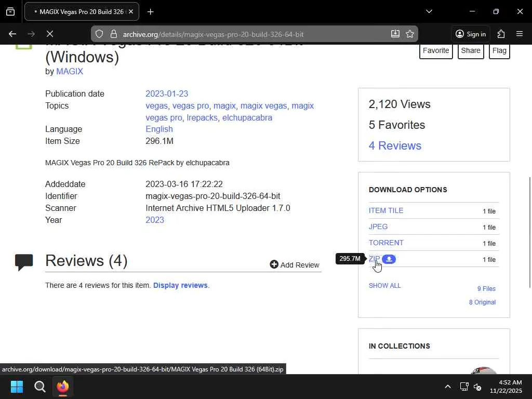
Task: Open a new tab with plus icon
Action: click(x=150, y=12)
